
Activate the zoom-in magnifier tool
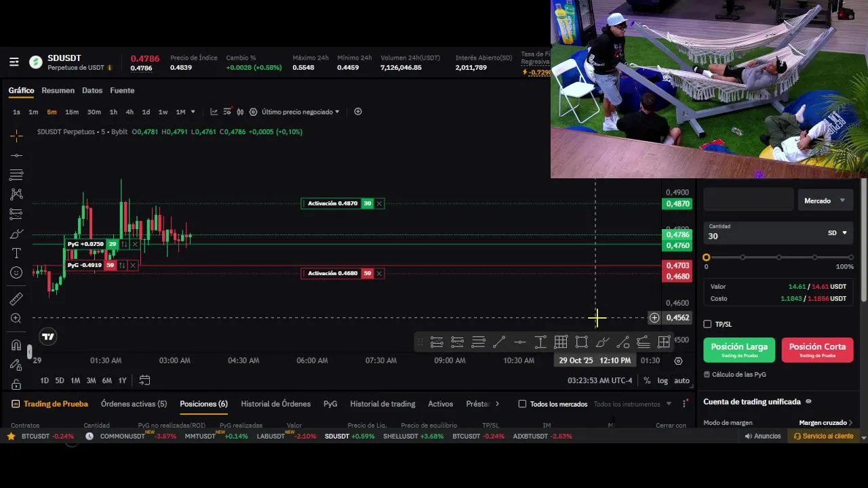click(16, 318)
